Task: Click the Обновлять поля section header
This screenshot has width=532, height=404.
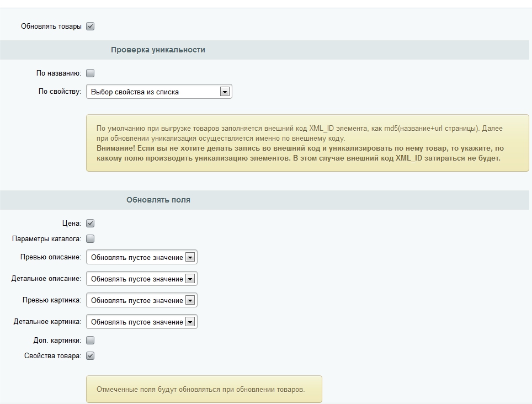Action: click(x=158, y=200)
